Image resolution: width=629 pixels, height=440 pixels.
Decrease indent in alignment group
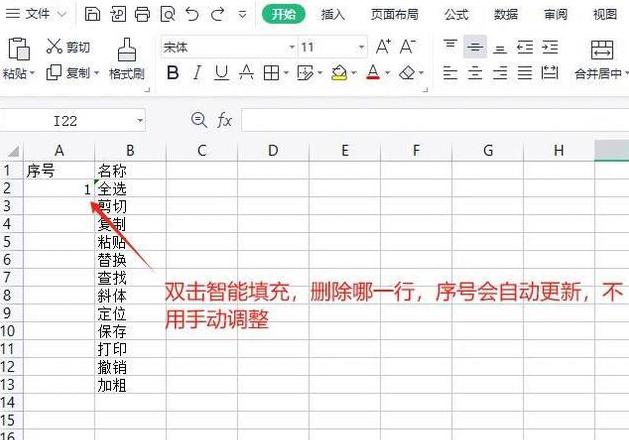[x=525, y=47]
